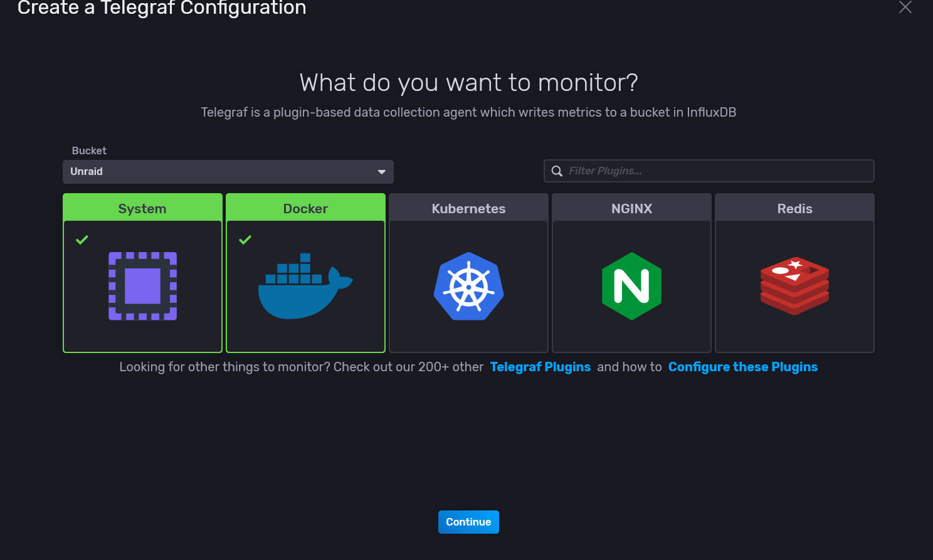Select the NGINX hexagon logo
This screenshot has width=933, height=560.
coord(631,286)
